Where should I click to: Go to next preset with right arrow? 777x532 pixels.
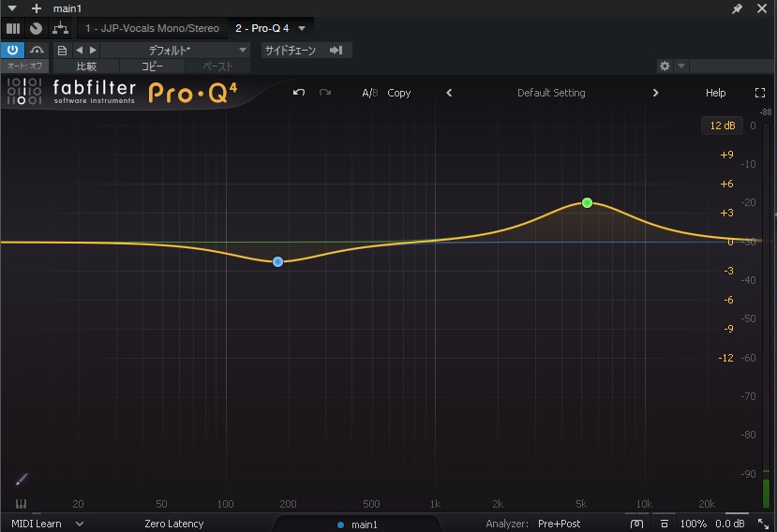pyautogui.click(x=93, y=50)
